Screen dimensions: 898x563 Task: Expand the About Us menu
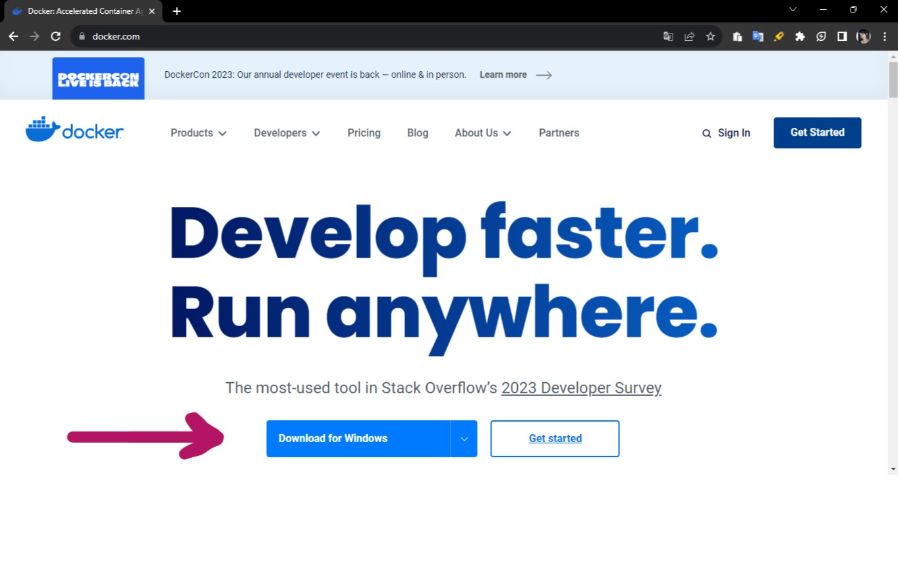[x=483, y=133]
